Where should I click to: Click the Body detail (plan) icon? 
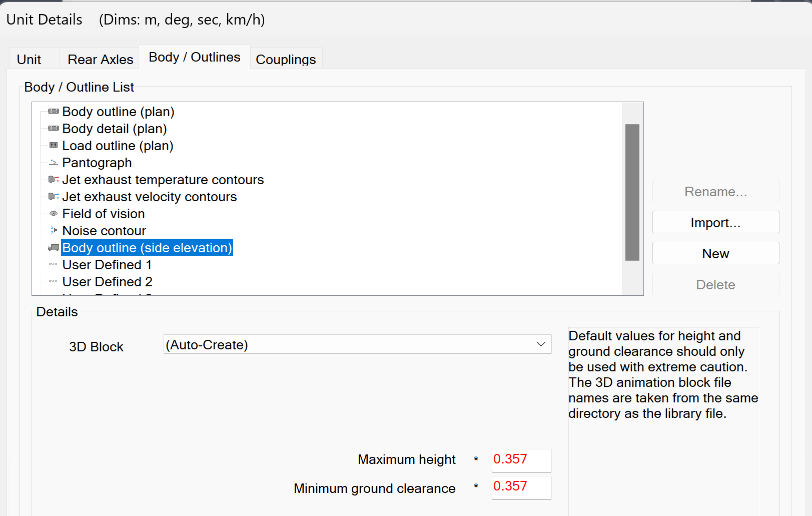[x=54, y=129]
